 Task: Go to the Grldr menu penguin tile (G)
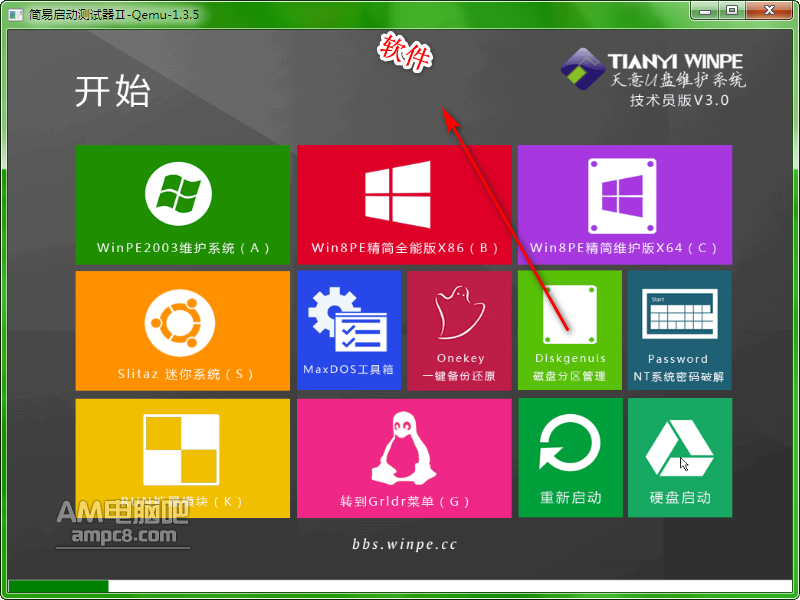pyautogui.click(x=404, y=458)
